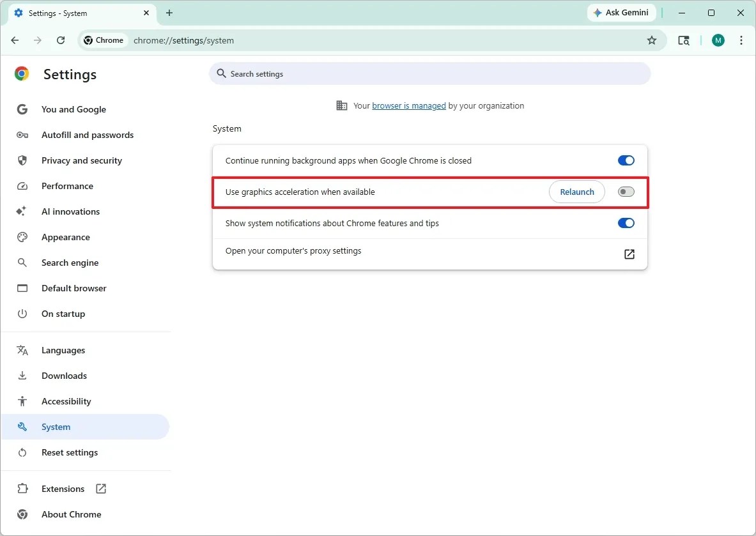The image size is (756, 536).
Task: Click the managed organization building icon
Action: tap(342, 105)
